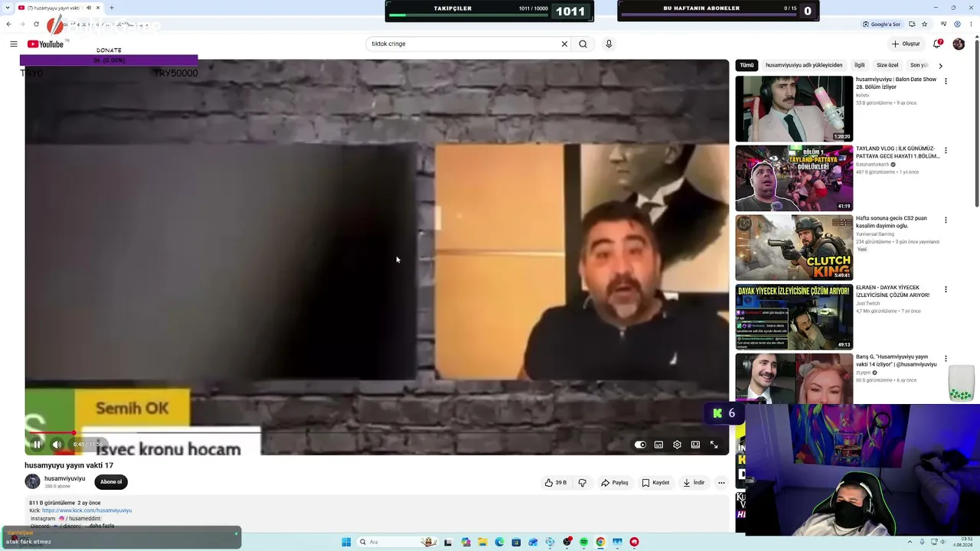
Task: Open the kick.com/husamviyuviyu link
Action: tap(87, 510)
